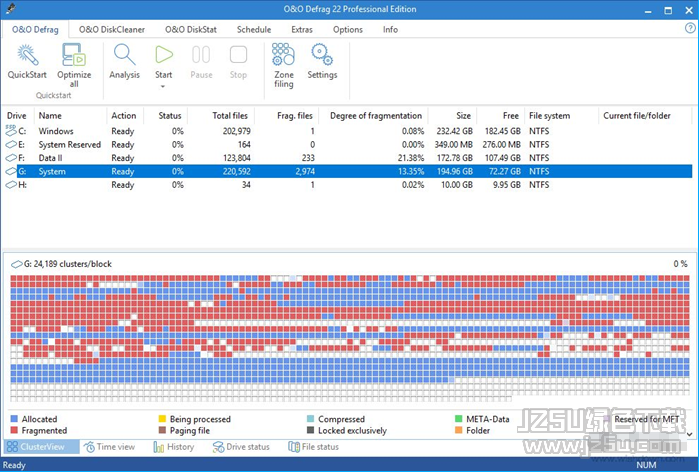The height and width of the screenshot is (472, 699).
Task: Select the highlighted System drive row
Action: [x=348, y=171]
